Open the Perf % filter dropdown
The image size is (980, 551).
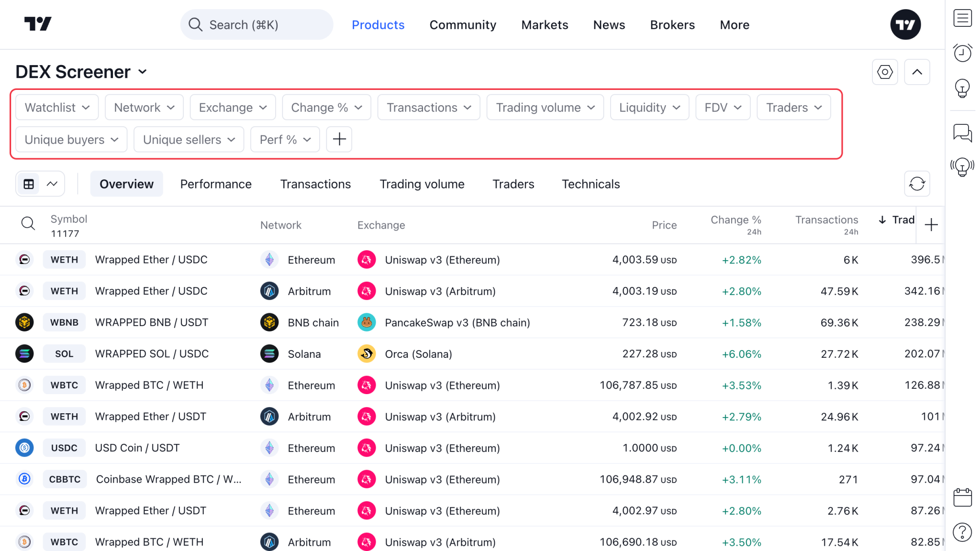(x=285, y=139)
